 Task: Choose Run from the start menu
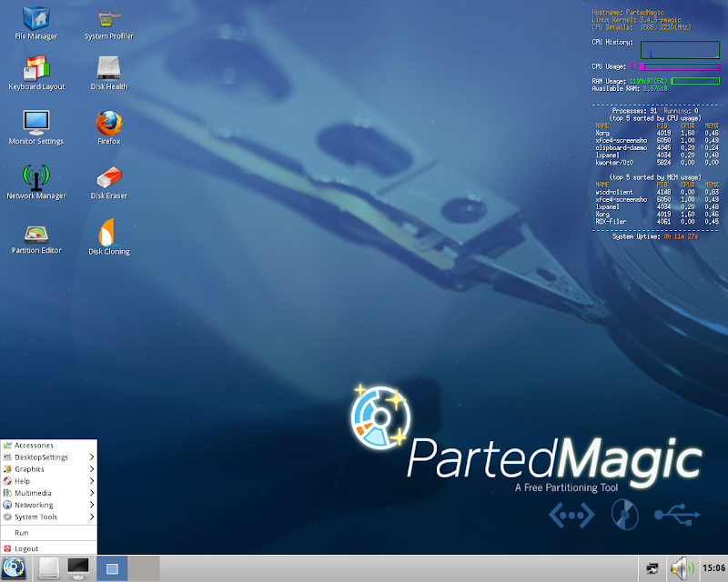(x=49, y=533)
